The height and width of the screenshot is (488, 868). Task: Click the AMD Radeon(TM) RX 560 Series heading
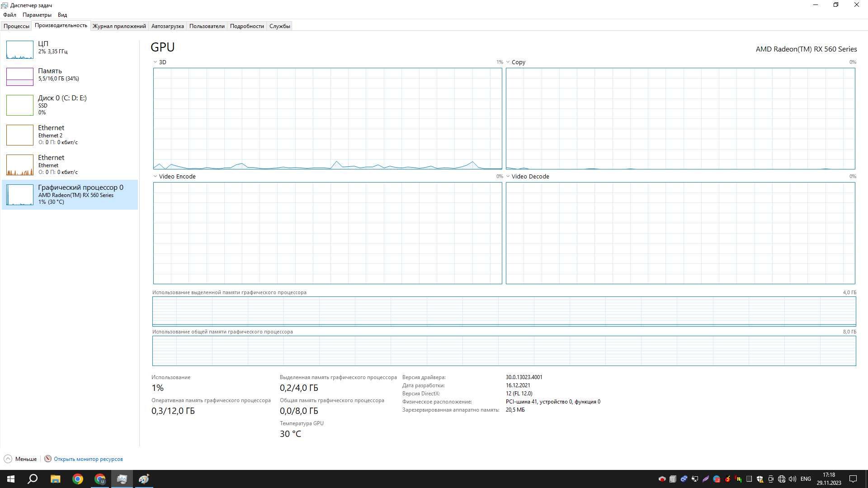[806, 49]
